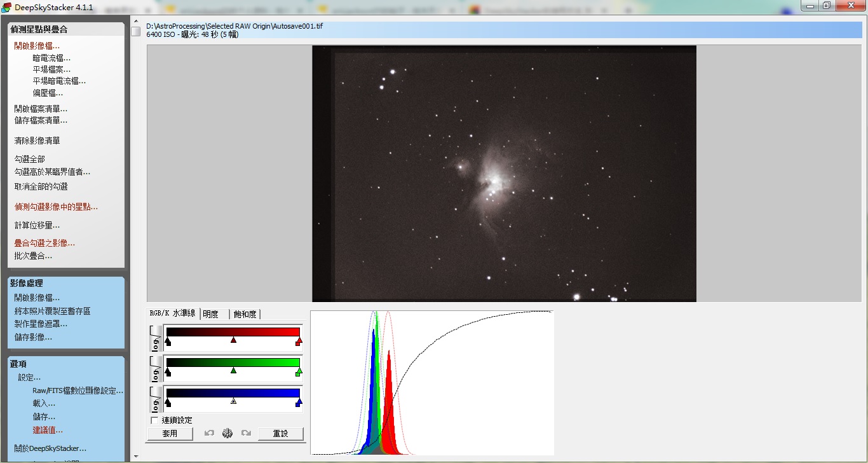Click the undo arrow icon beside 套用

(209, 433)
